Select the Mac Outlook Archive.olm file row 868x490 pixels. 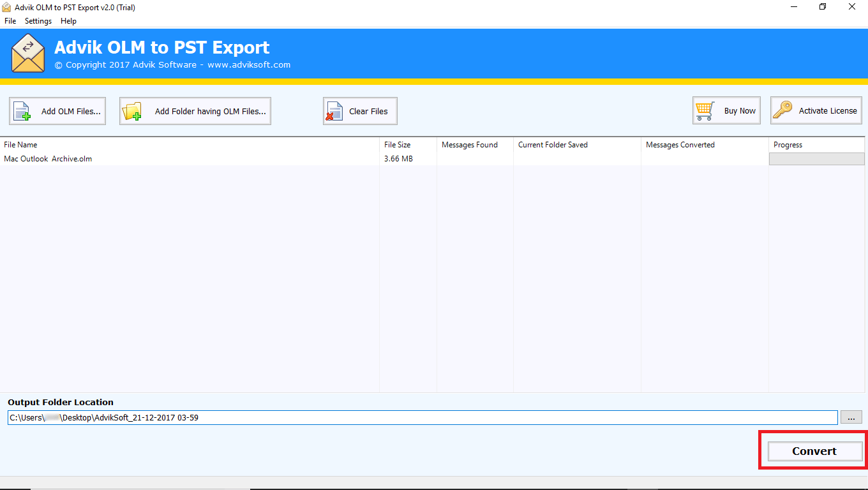[434, 159]
